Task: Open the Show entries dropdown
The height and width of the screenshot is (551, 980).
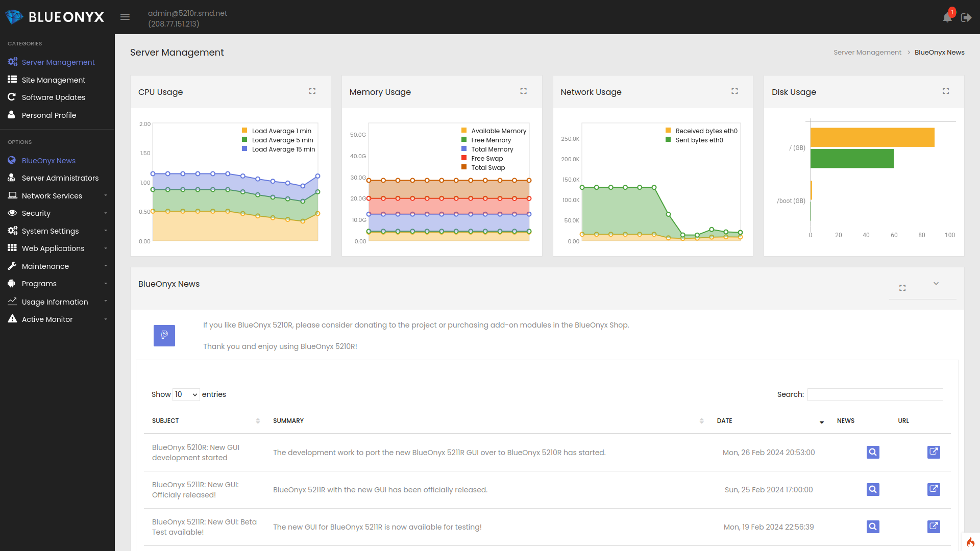Action: tap(186, 394)
